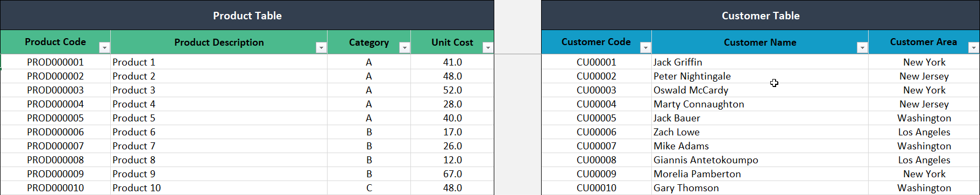Select cell CU00007
The width and height of the screenshot is (980, 195).
[596, 146]
